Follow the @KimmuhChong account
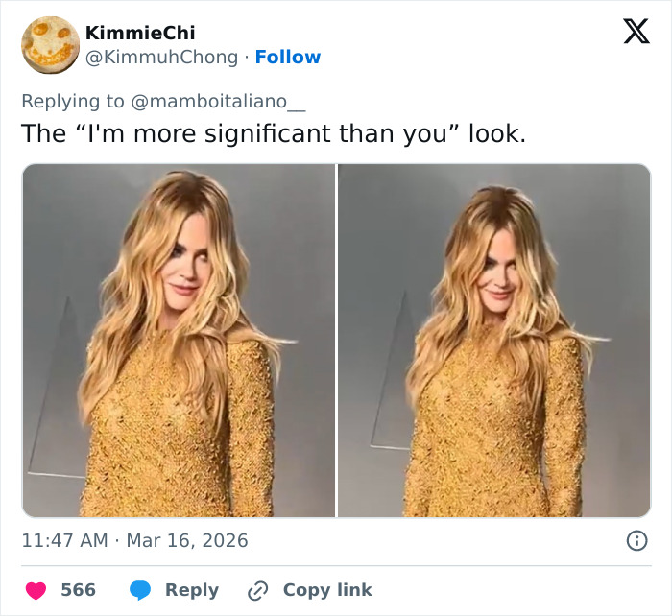The width and height of the screenshot is (672, 616). click(288, 58)
